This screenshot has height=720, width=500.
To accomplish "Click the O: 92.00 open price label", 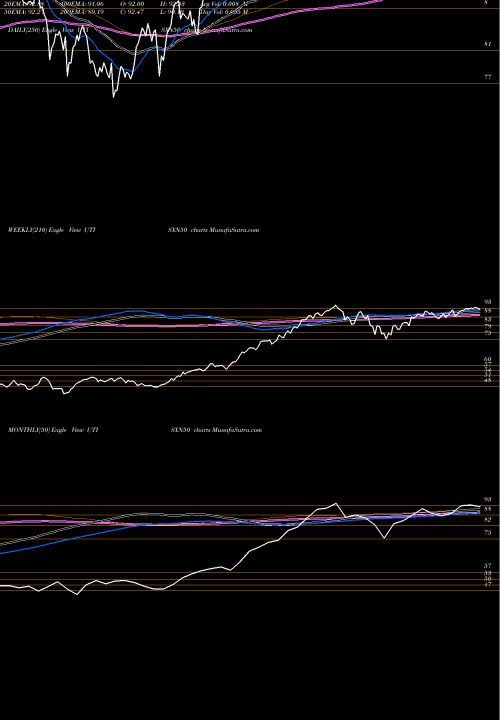I will click(130, 3).
